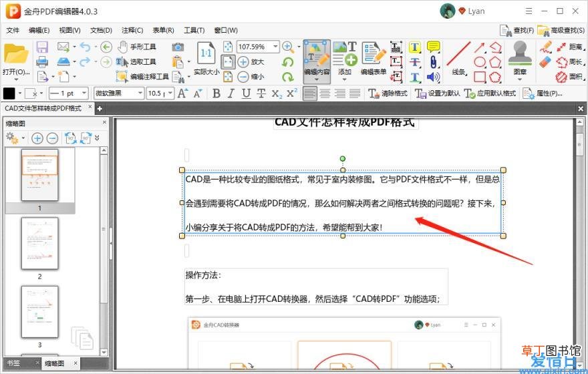This screenshot has width=588, height=374.
Task: Switch to the 书签 bookmarks tab
Action: (x=13, y=363)
